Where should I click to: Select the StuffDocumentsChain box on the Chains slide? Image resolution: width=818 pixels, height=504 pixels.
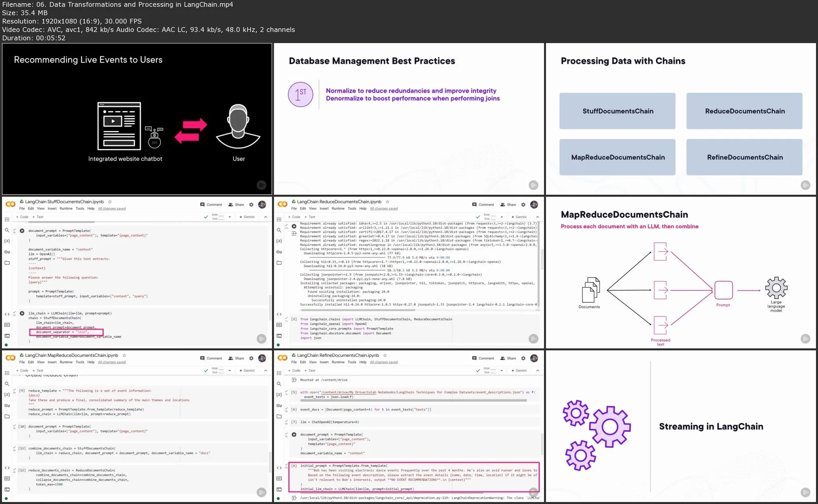(x=617, y=111)
